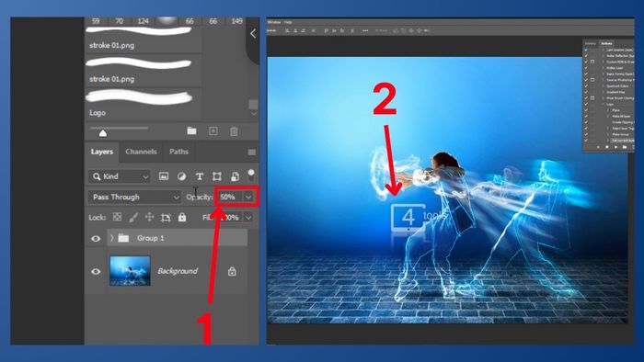Click brush list scroll-down arrow

(253, 114)
